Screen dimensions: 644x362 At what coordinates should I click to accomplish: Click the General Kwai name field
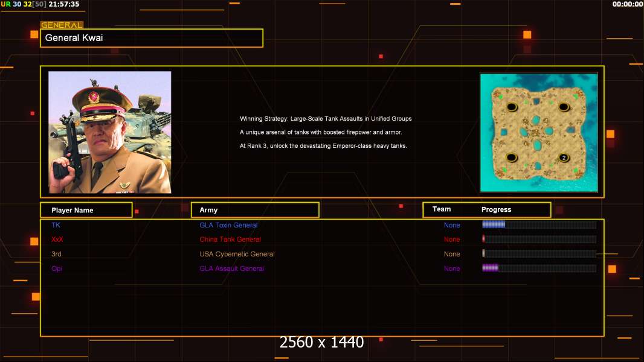[152, 38]
